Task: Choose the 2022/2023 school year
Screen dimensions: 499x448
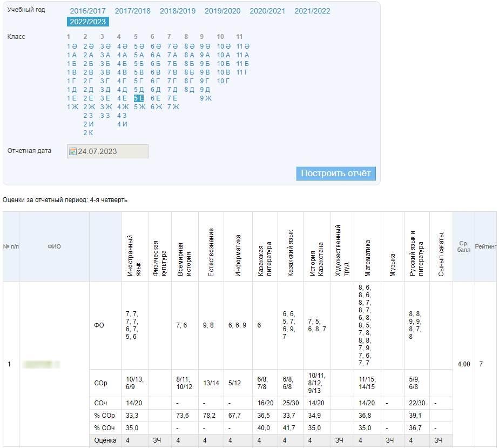Action: 88,22
